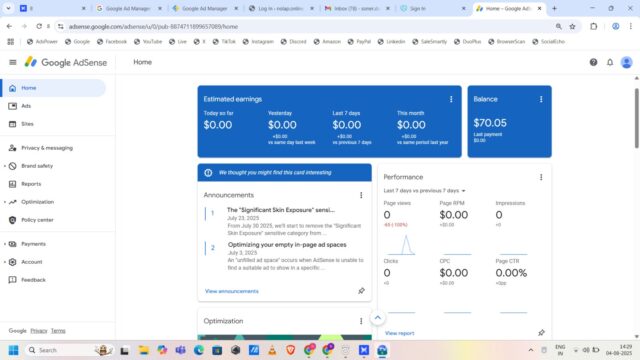Open Windows Start menu

tap(13, 350)
